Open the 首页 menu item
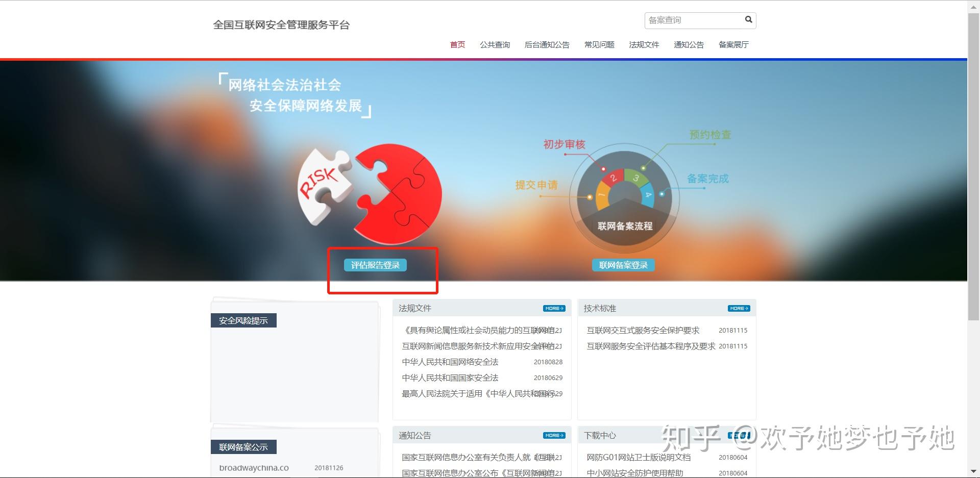The width and height of the screenshot is (980, 478). coord(457,45)
